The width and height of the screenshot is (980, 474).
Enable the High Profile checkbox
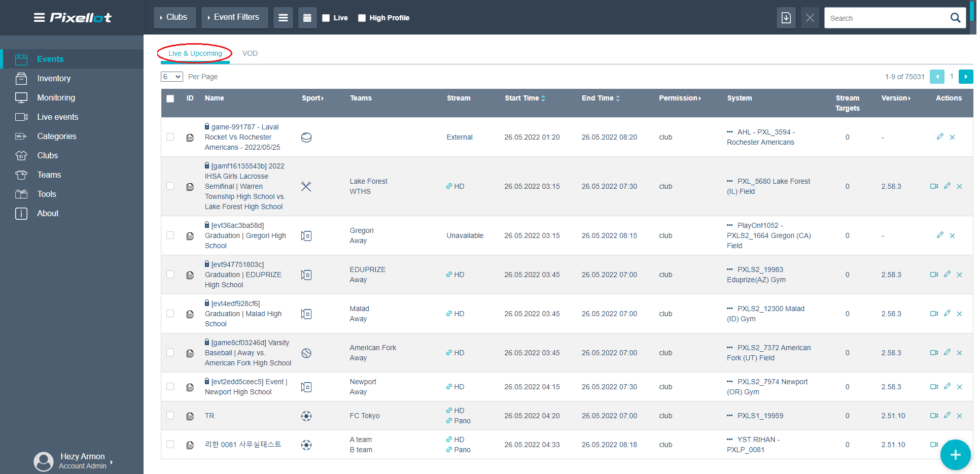(362, 18)
